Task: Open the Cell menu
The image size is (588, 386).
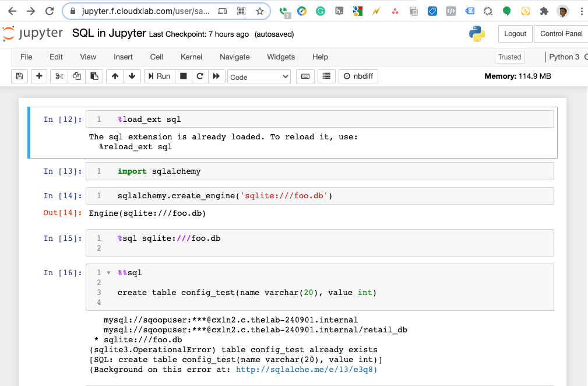Action: point(156,57)
